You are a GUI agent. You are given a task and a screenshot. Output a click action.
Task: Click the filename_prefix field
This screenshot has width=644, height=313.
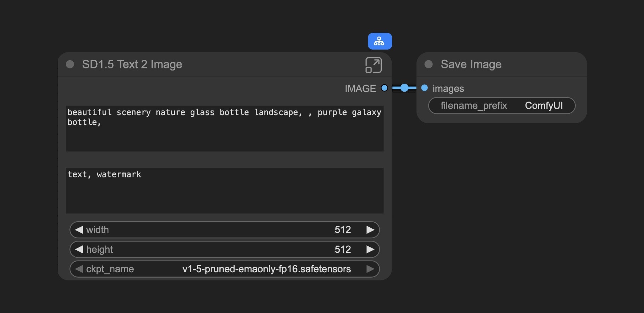coord(501,106)
